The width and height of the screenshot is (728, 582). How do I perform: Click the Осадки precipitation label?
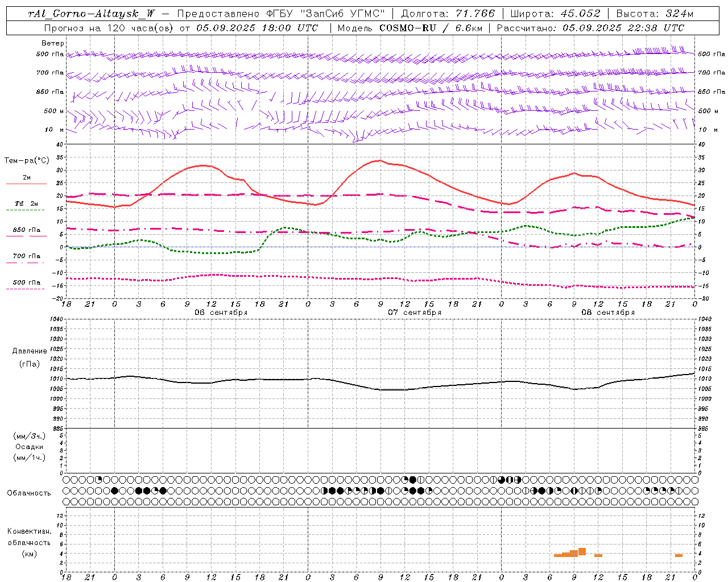pos(30,447)
